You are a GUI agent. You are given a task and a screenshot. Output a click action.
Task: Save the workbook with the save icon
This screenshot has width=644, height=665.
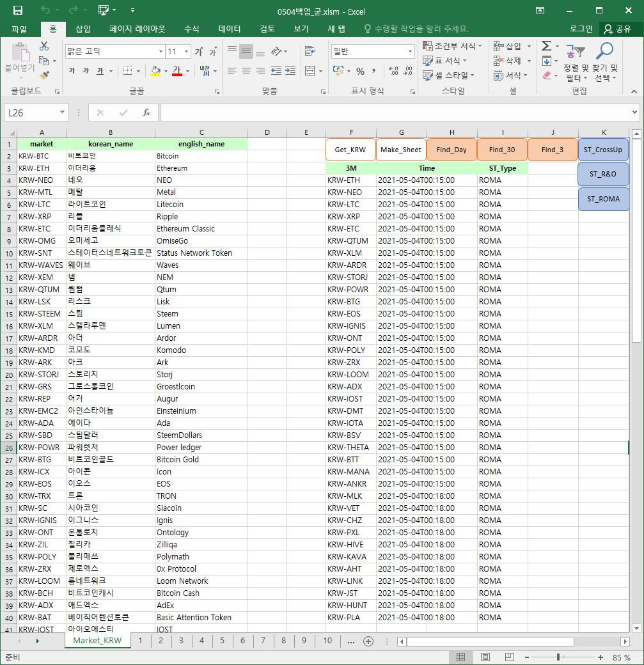click(x=18, y=10)
